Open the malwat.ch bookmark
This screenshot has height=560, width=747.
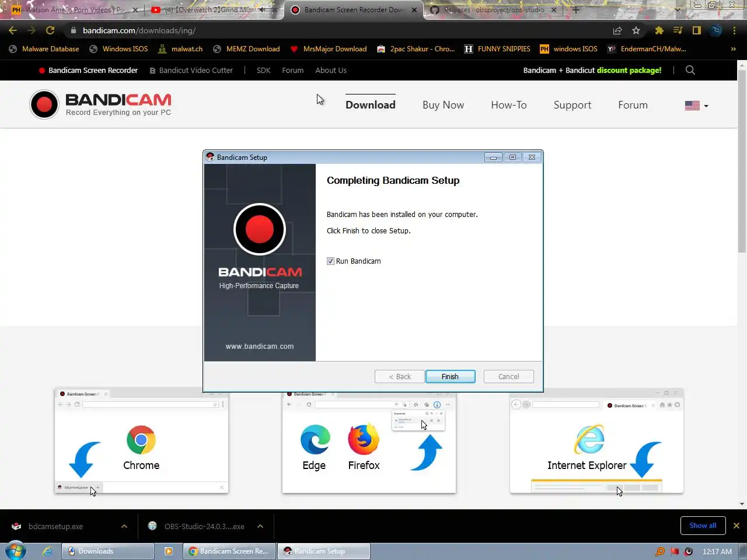(181, 49)
